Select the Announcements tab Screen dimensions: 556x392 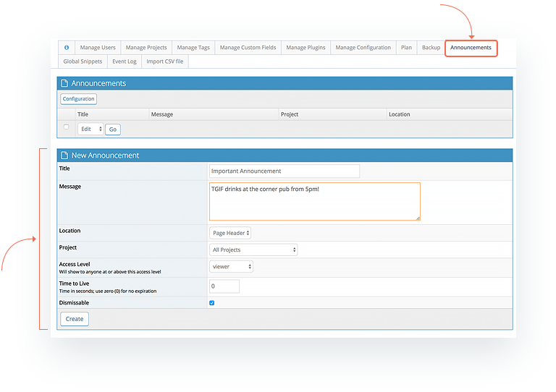471,48
